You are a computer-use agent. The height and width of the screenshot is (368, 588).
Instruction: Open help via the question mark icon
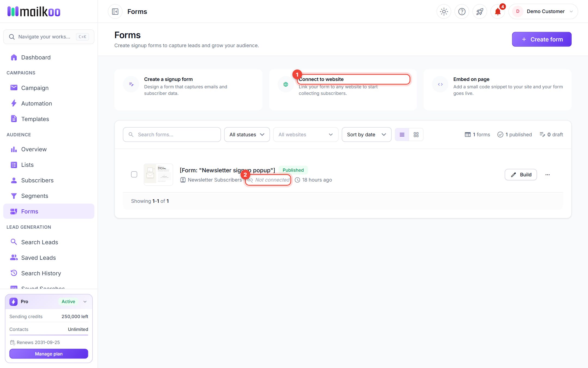462,11
